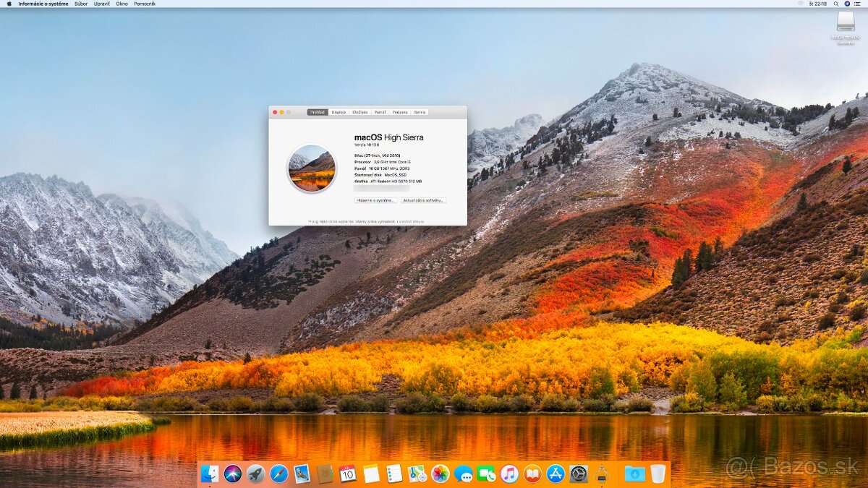Click the Procesor row text
The width and height of the screenshot is (868, 488).
pos(383,161)
